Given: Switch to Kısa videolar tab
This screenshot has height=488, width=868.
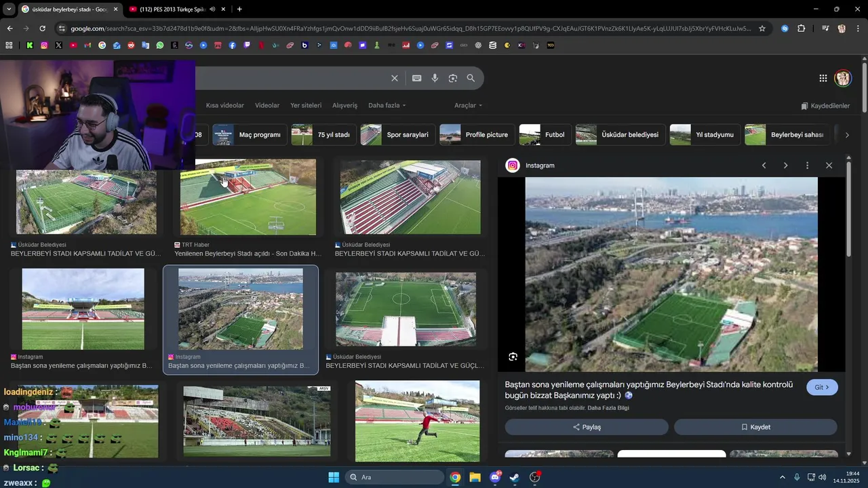Looking at the screenshot, I should click(x=224, y=105).
